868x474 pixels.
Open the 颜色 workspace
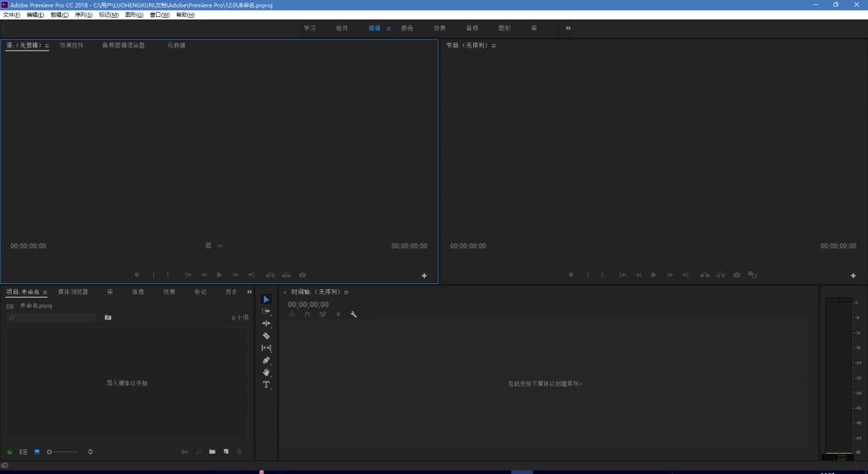[x=407, y=28]
